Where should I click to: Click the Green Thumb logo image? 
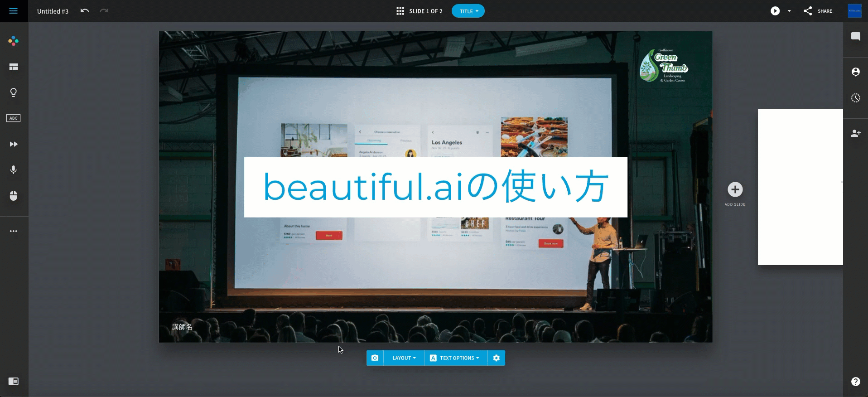click(x=664, y=65)
